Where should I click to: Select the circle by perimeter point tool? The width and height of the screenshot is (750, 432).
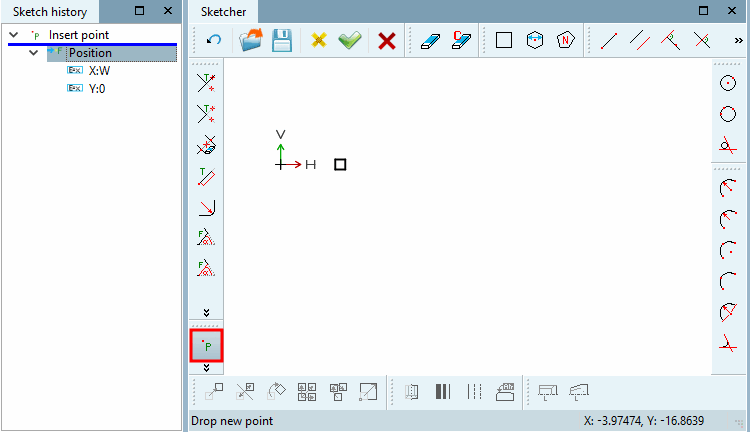pyautogui.click(x=728, y=114)
